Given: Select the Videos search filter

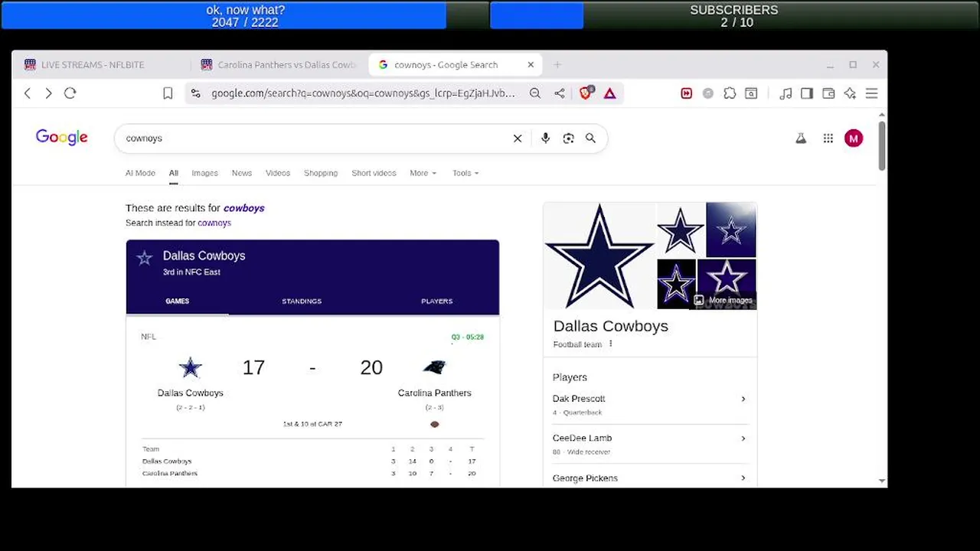Looking at the screenshot, I should click(278, 173).
